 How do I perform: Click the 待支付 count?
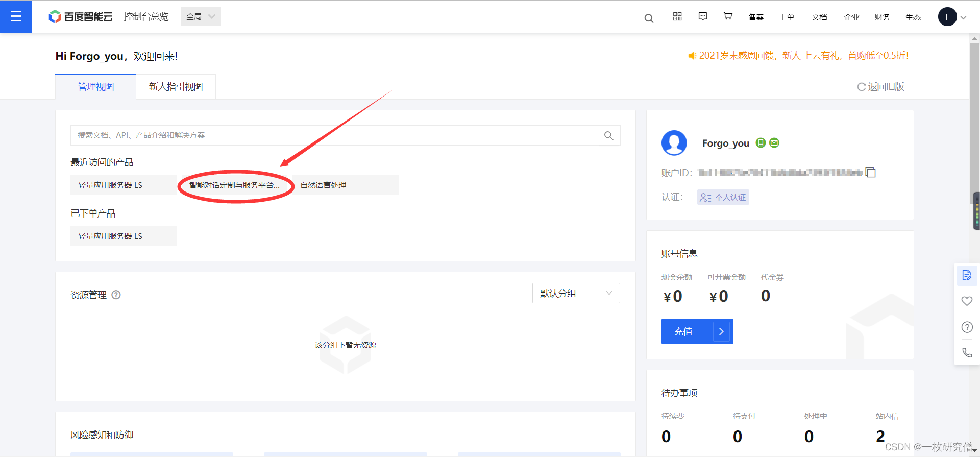click(738, 437)
